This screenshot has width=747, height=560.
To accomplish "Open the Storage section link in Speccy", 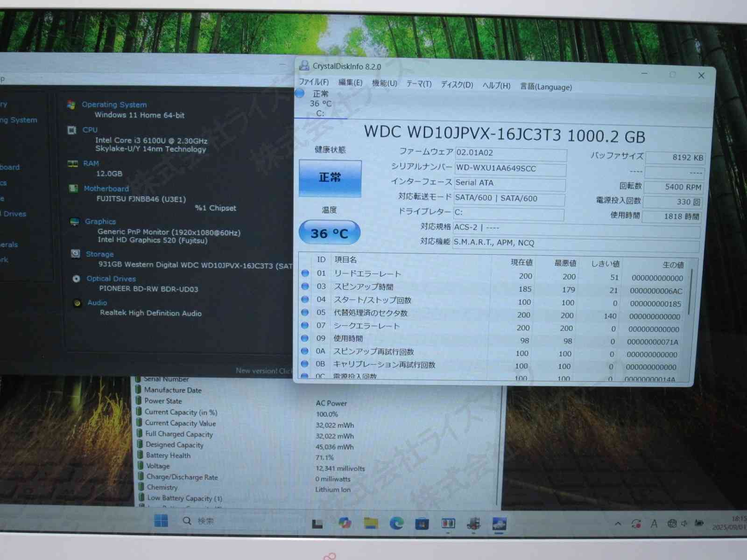I will click(x=100, y=254).
